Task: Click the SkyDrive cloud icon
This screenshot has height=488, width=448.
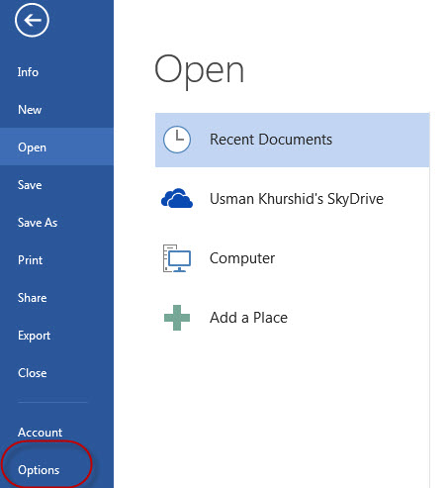Action: pyautogui.click(x=177, y=198)
